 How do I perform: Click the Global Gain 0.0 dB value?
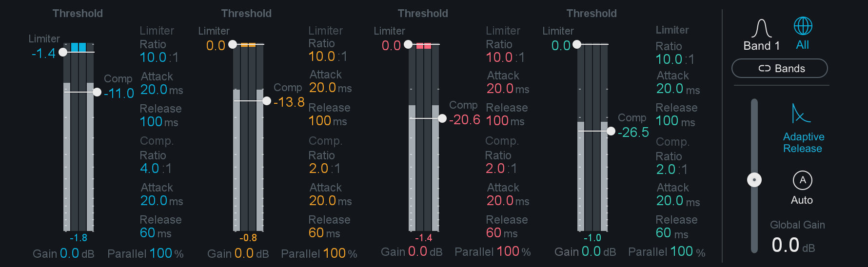(x=793, y=245)
